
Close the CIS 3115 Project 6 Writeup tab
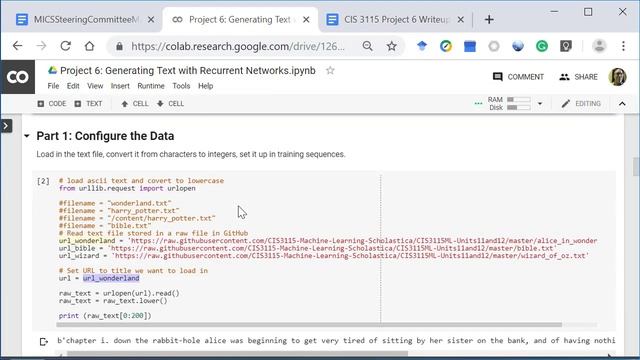pos(460,20)
